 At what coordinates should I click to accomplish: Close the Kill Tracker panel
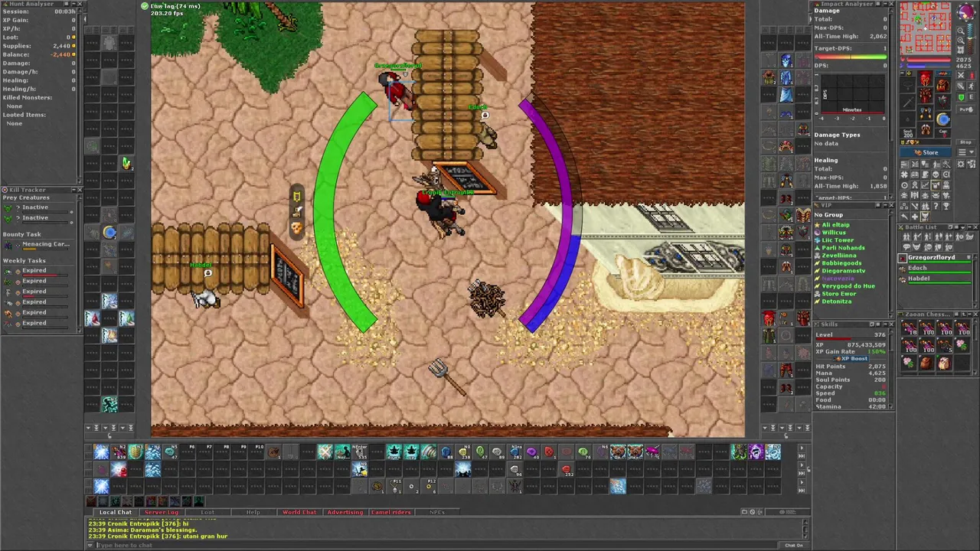pyautogui.click(x=79, y=189)
